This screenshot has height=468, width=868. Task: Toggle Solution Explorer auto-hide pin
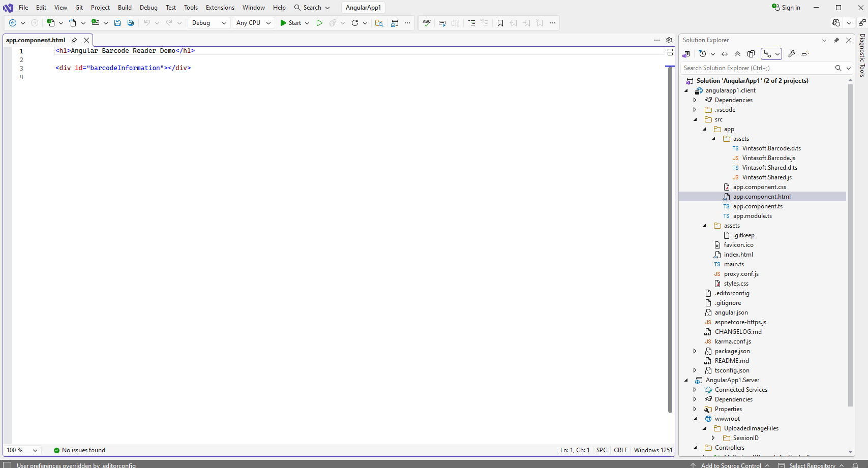coord(836,40)
